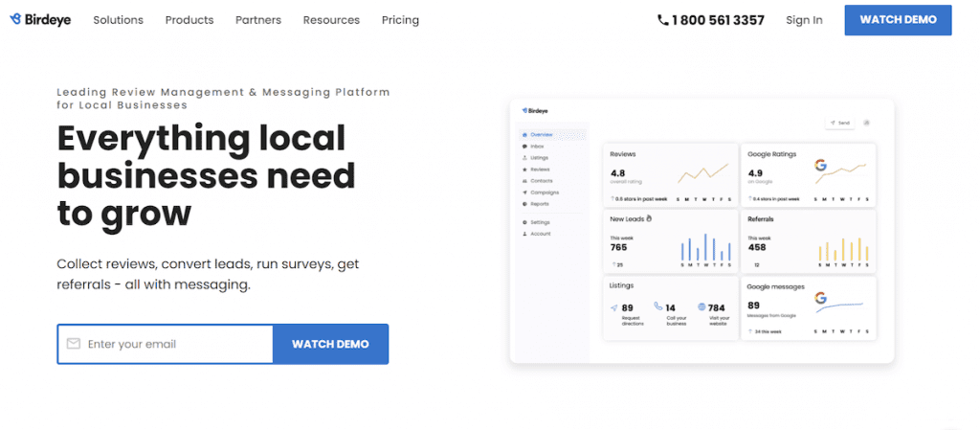
Task: Click the Google logo in the Google messages card
Action: pyautogui.click(x=820, y=298)
